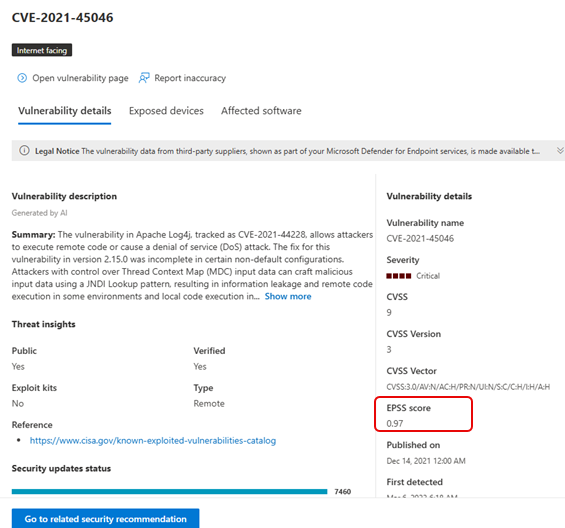Click the Threat insights heading
565x528 pixels.
coord(44,324)
